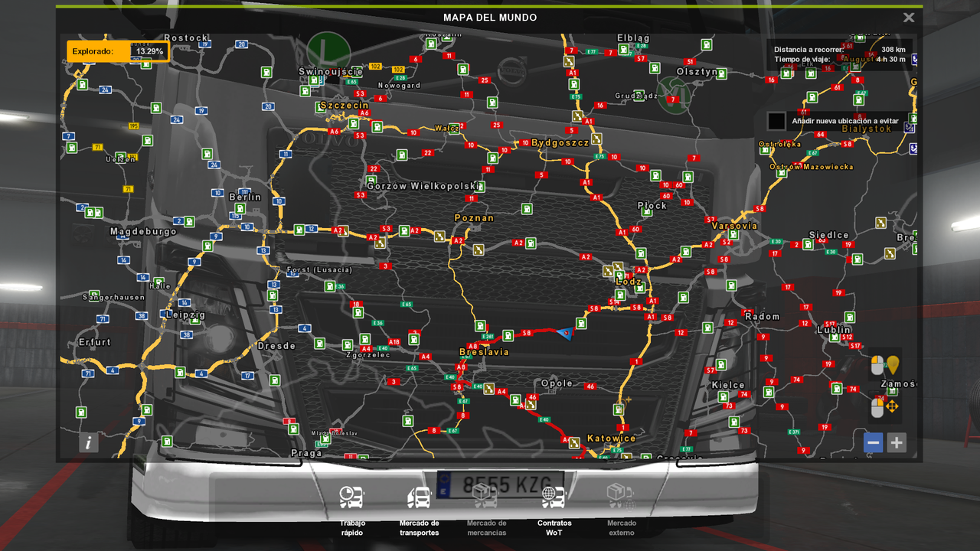Select the city label Leipzig
This screenshot has height=551, width=980.
click(x=185, y=315)
